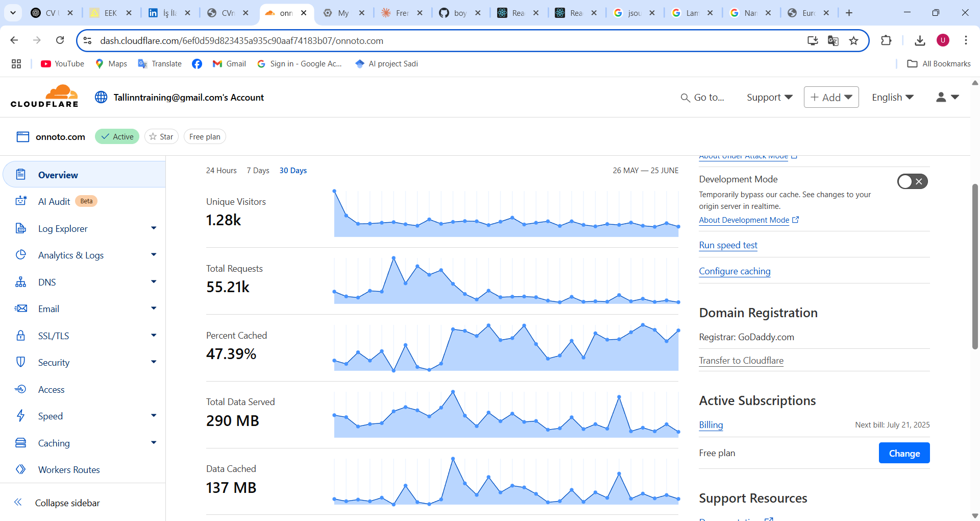Click the Log Explorer document icon

[x=20, y=228]
